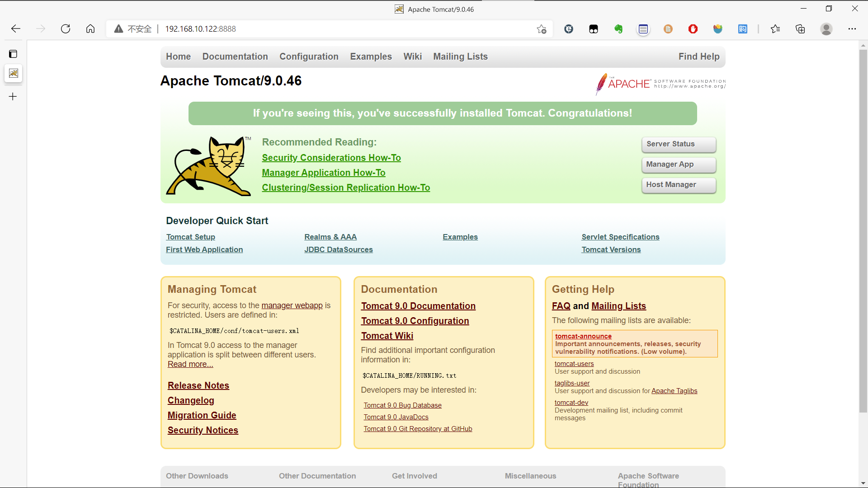
Task: Open Servlet Specifications link
Action: pos(620,237)
